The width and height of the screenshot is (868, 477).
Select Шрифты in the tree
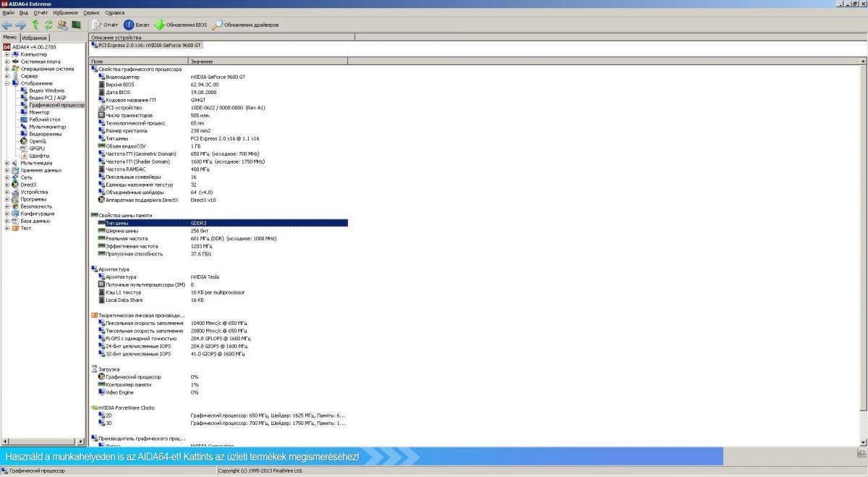coord(39,156)
